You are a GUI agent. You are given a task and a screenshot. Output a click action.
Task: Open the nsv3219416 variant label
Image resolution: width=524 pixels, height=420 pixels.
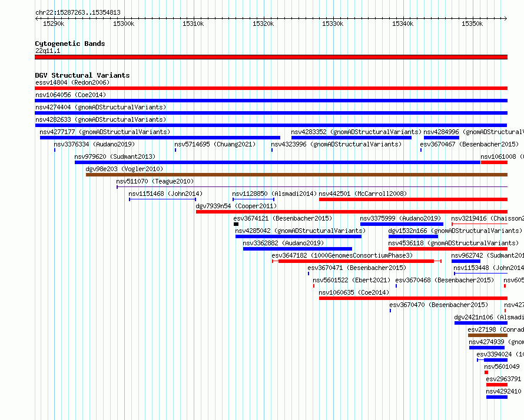click(487, 218)
